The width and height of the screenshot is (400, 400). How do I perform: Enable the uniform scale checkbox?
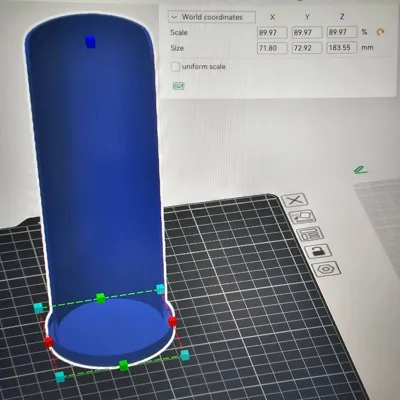point(175,67)
